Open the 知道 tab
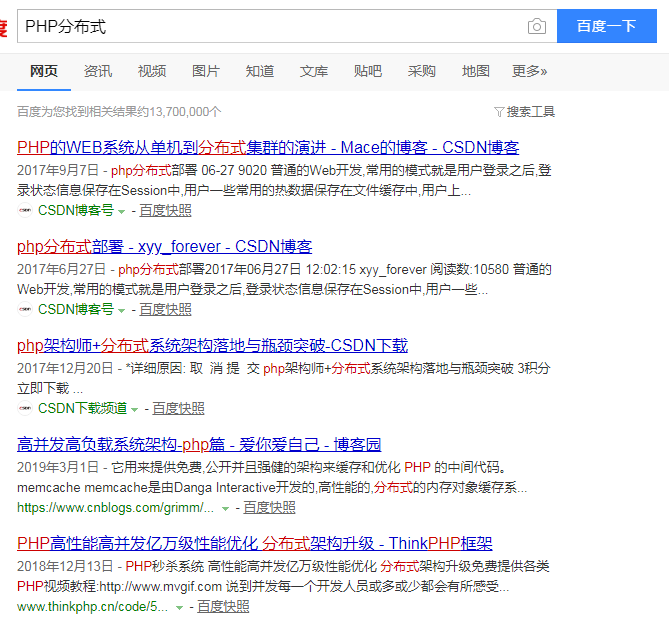The height and width of the screenshot is (625, 669). [x=260, y=71]
